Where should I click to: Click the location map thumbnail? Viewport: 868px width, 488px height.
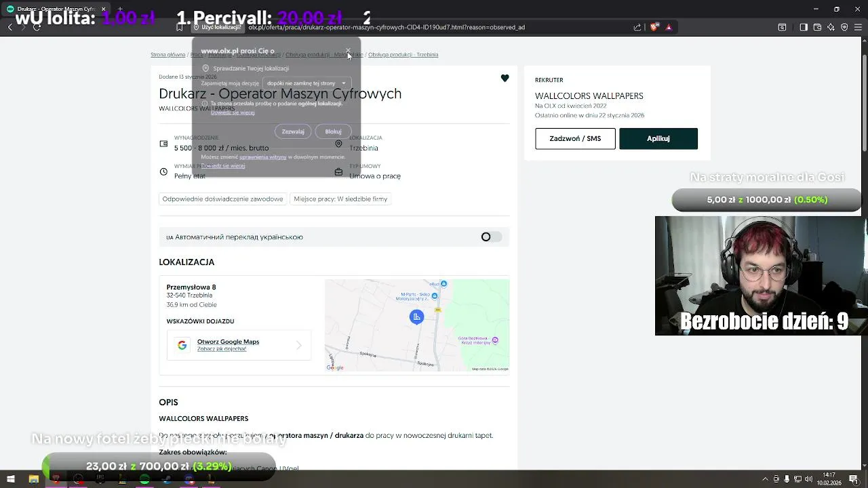click(417, 325)
